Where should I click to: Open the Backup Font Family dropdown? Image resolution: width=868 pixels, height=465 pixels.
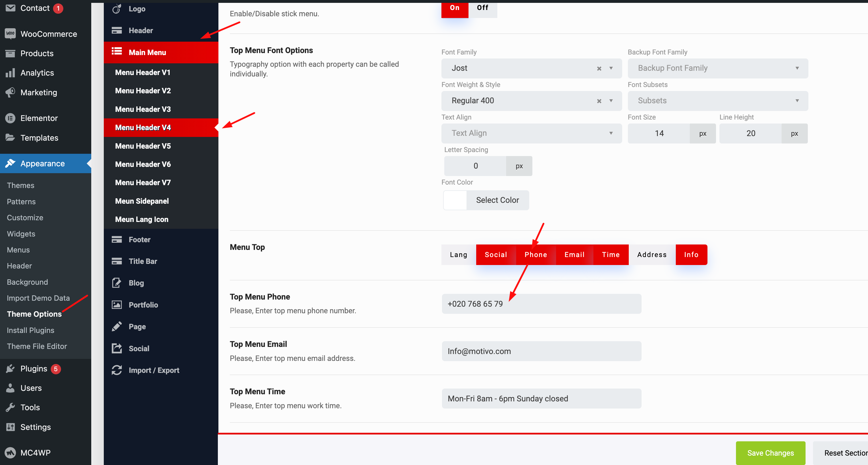click(x=718, y=68)
